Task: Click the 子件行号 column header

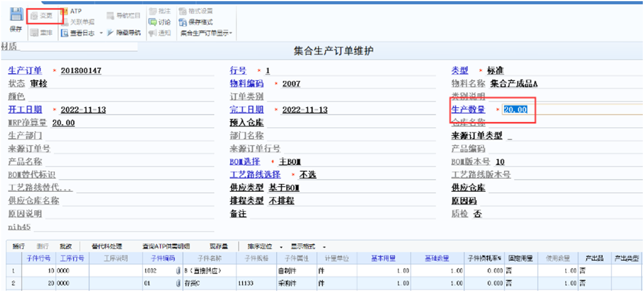Action: [x=39, y=258]
